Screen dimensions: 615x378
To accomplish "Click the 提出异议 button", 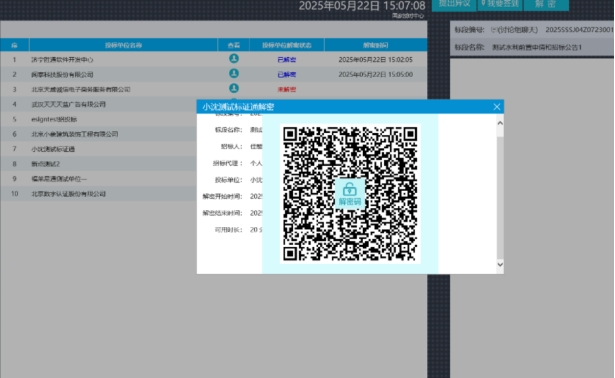I will (454, 4).
